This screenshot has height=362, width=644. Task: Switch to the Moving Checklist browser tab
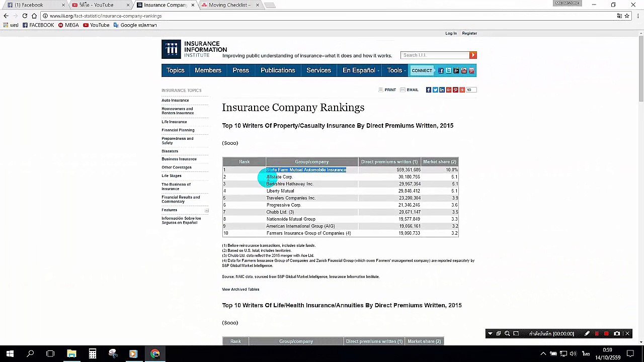coord(229,5)
